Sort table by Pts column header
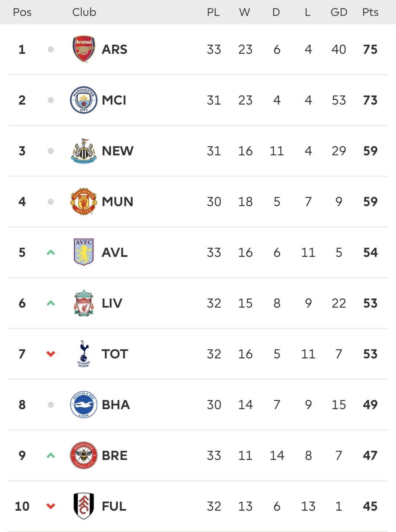The image size is (396, 532). (x=370, y=12)
